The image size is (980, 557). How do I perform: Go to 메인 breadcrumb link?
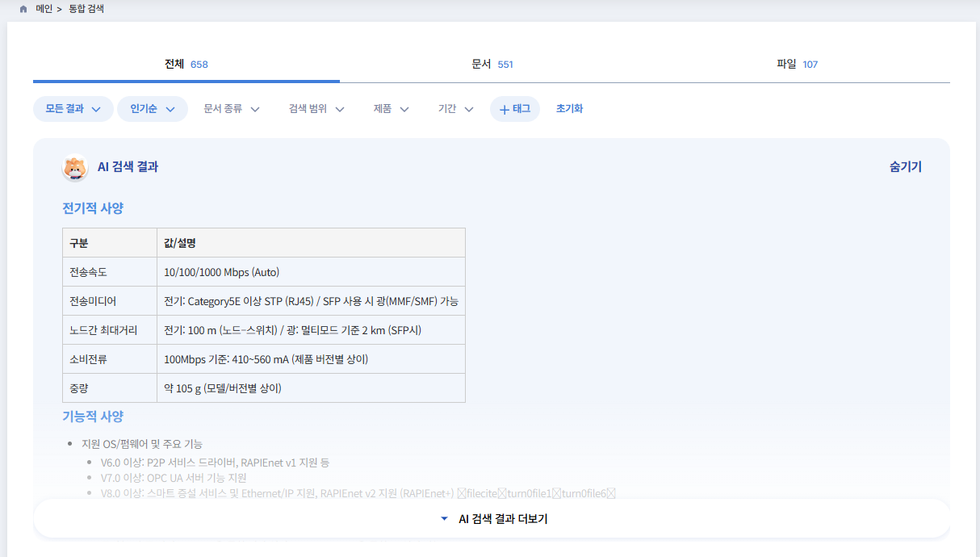click(x=44, y=10)
